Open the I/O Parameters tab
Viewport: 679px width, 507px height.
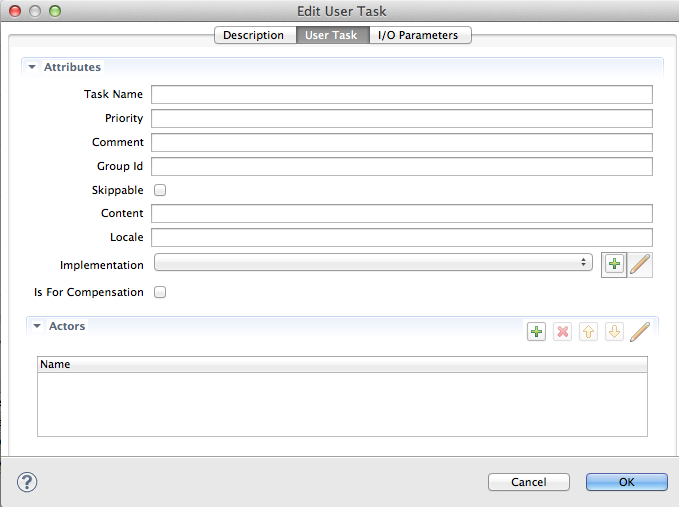tap(420, 35)
